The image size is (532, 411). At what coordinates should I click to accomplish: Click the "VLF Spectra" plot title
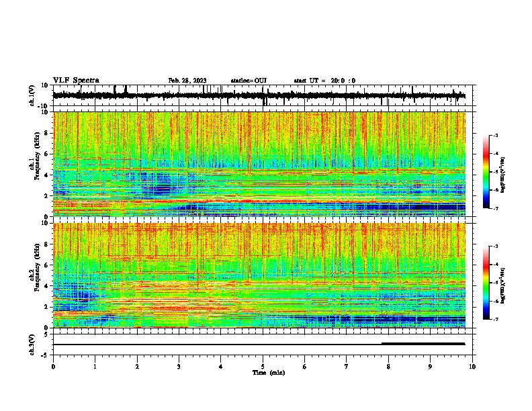click(x=76, y=81)
